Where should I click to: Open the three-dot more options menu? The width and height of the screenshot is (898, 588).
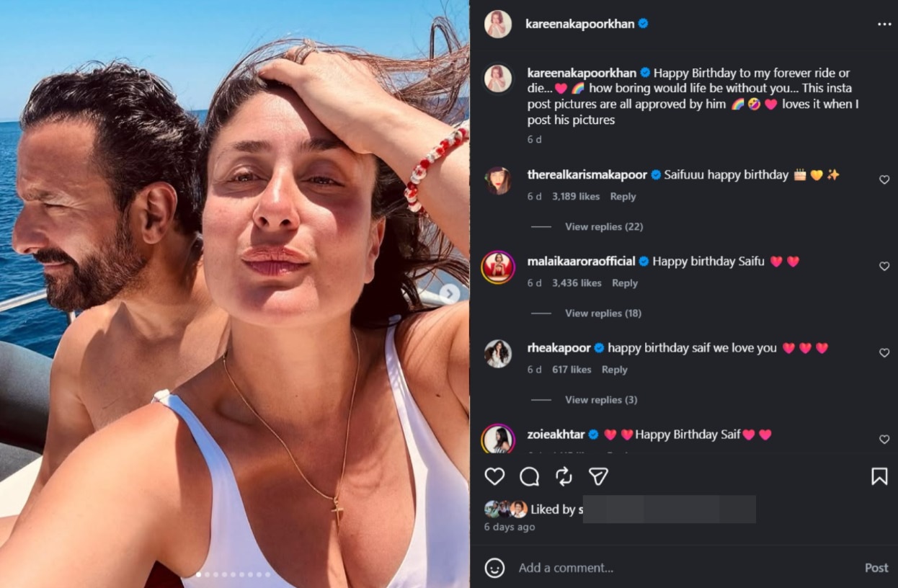[x=884, y=24]
